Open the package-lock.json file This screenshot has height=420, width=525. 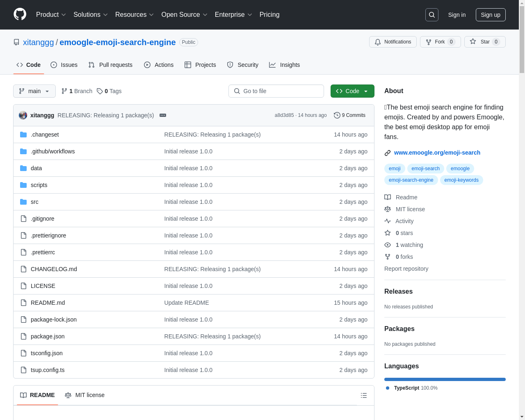[x=54, y=320]
